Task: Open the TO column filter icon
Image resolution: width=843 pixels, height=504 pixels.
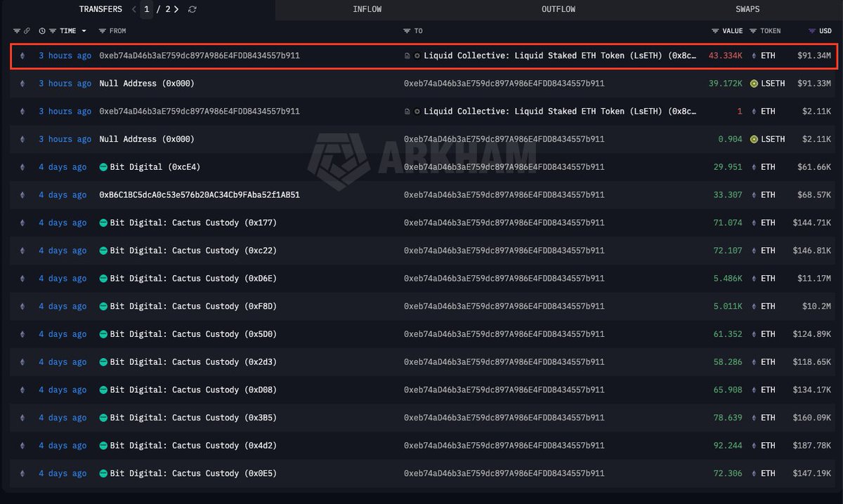Action: pyautogui.click(x=407, y=31)
